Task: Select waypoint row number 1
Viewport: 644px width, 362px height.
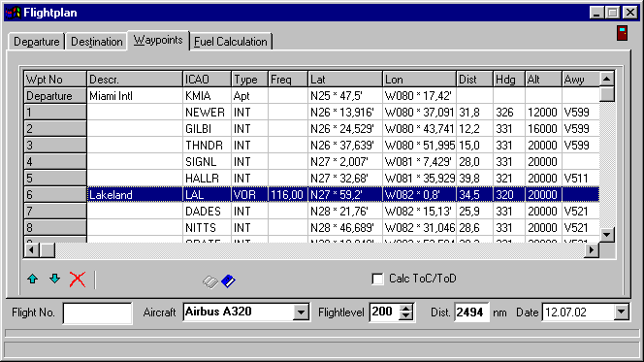Action: 55,113
